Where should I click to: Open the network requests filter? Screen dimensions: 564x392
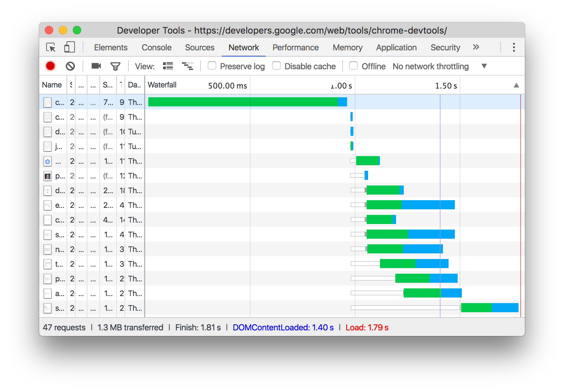[115, 66]
